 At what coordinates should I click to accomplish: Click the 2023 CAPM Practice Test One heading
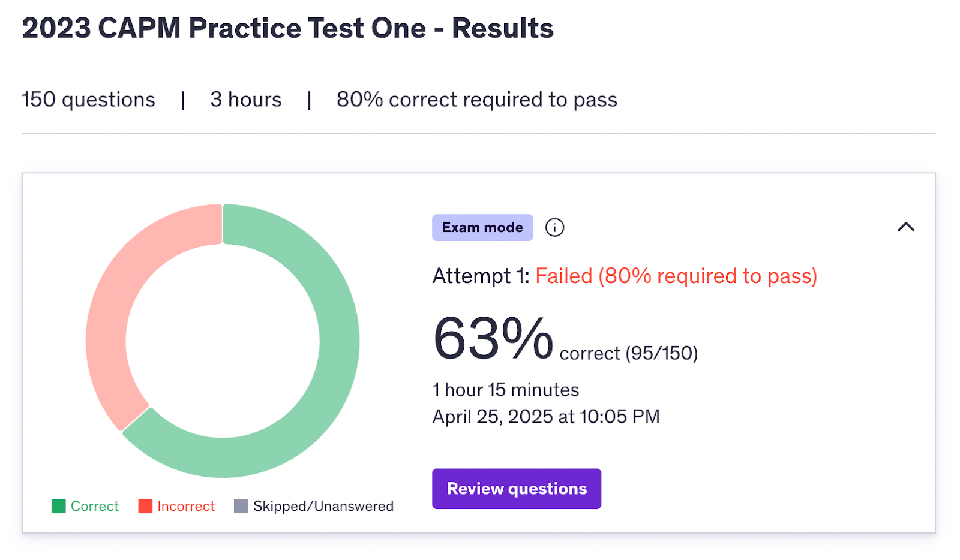[x=287, y=28]
